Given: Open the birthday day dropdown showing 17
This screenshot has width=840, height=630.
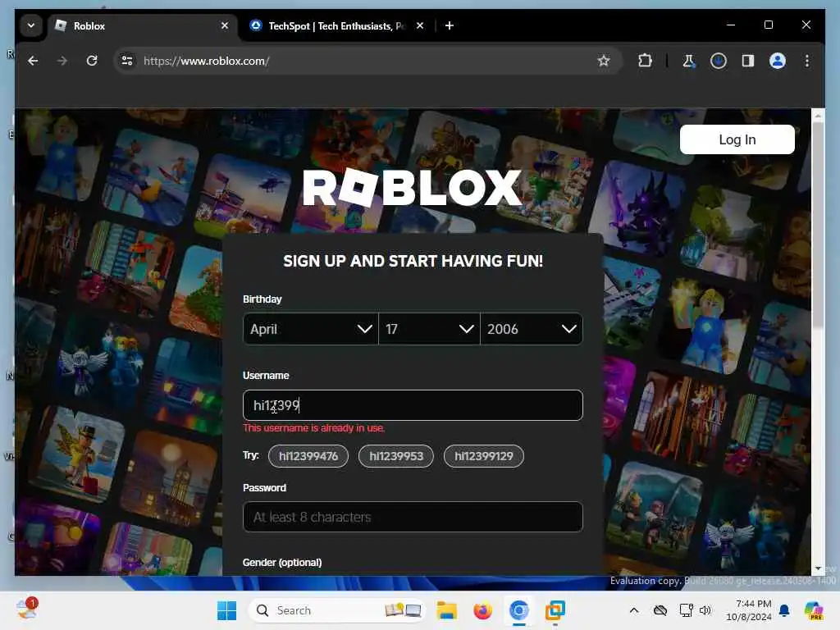Looking at the screenshot, I should coord(429,329).
